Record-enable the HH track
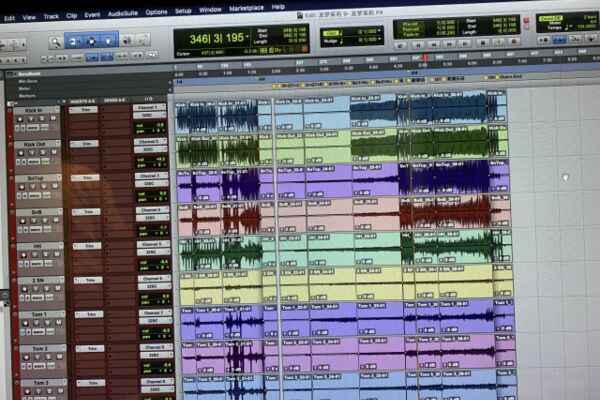This screenshot has width=600, height=400. pyautogui.click(x=24, y=255)
